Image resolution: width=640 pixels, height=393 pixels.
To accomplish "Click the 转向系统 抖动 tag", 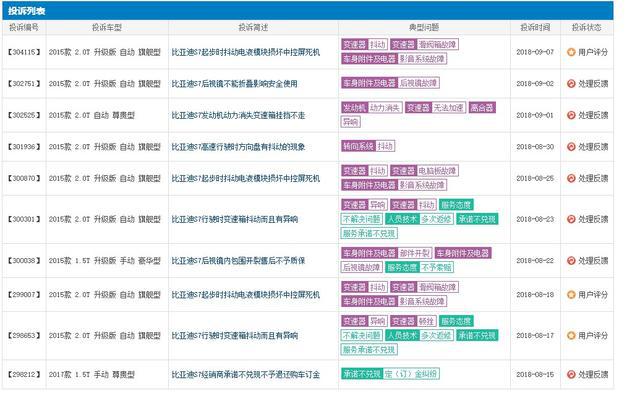I will [368, 146].
